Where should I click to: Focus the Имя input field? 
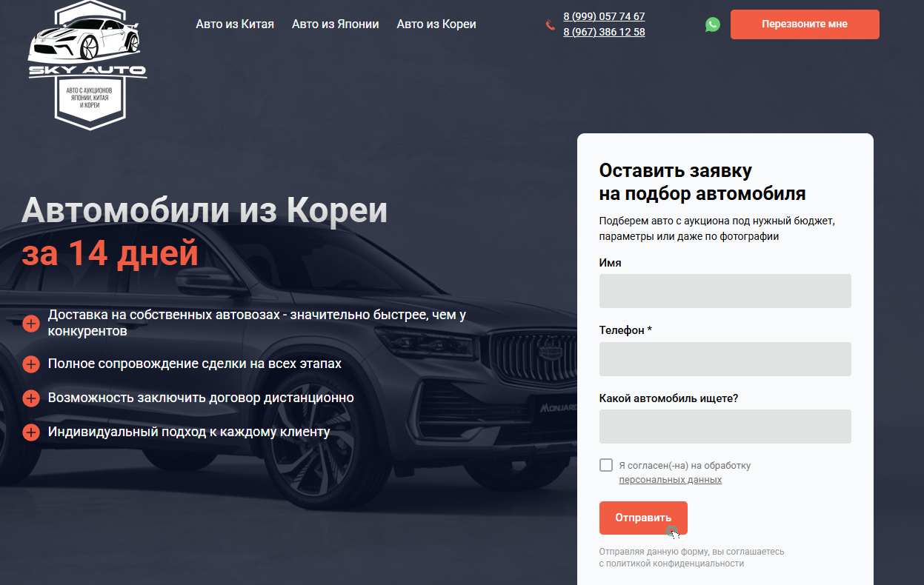pyautogui.click(x=725, y=291)
